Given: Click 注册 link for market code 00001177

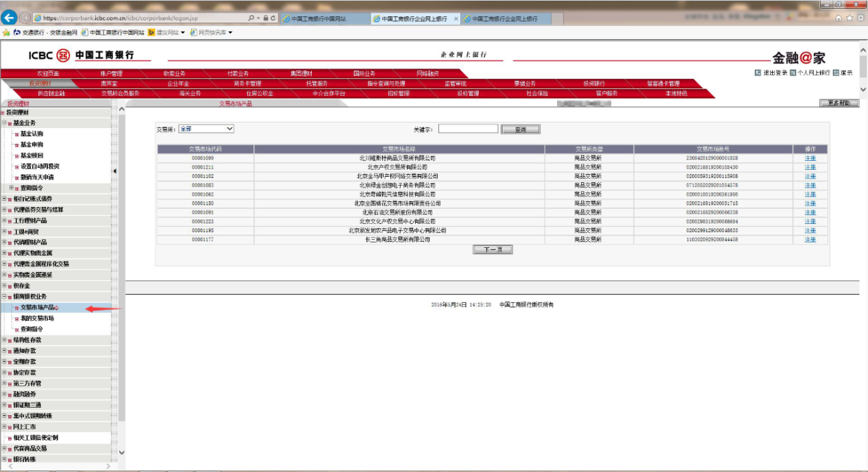Looking at the screenshot, I should [810, 240].
